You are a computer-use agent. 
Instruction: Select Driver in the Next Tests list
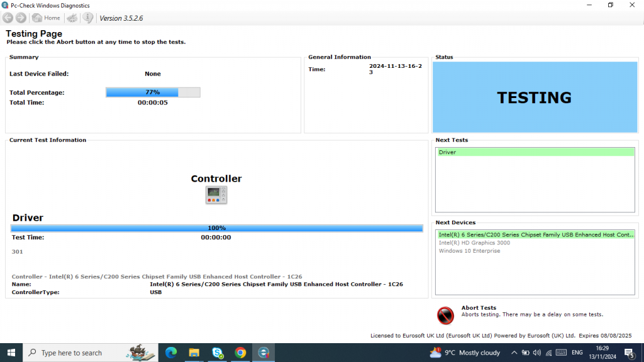tap(535, 152)
